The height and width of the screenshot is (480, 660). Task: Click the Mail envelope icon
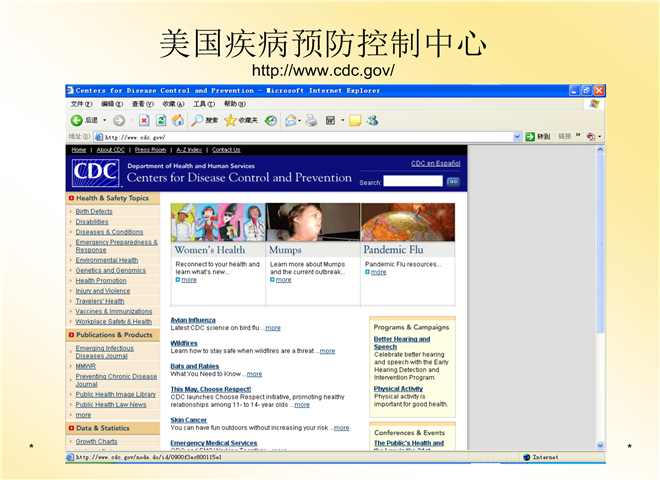[290, 121]
